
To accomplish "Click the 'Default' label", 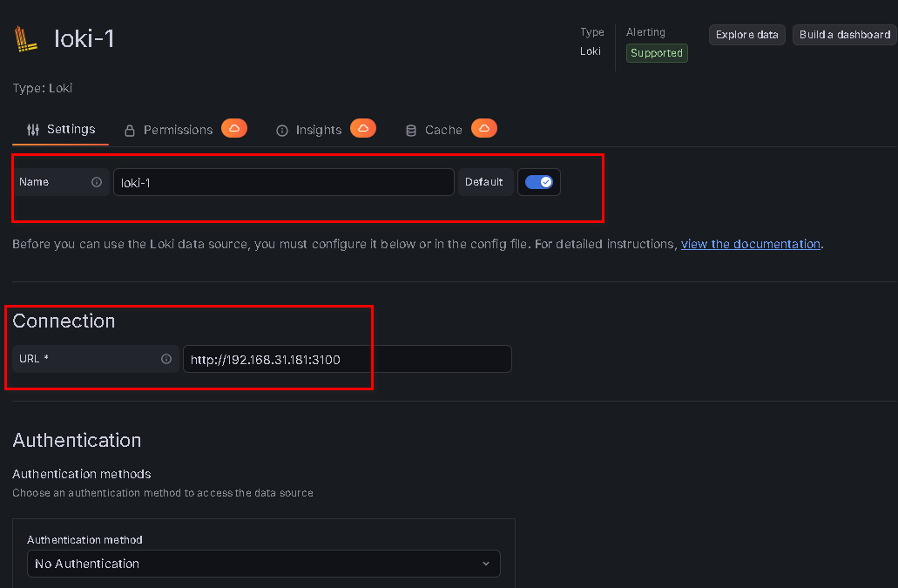I will [484, 182].
